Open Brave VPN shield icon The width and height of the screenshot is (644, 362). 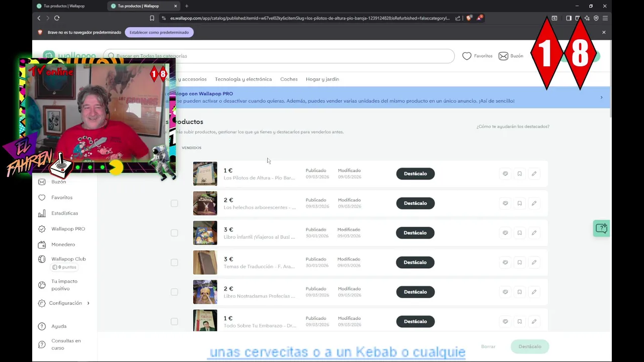tap(596, 18)
